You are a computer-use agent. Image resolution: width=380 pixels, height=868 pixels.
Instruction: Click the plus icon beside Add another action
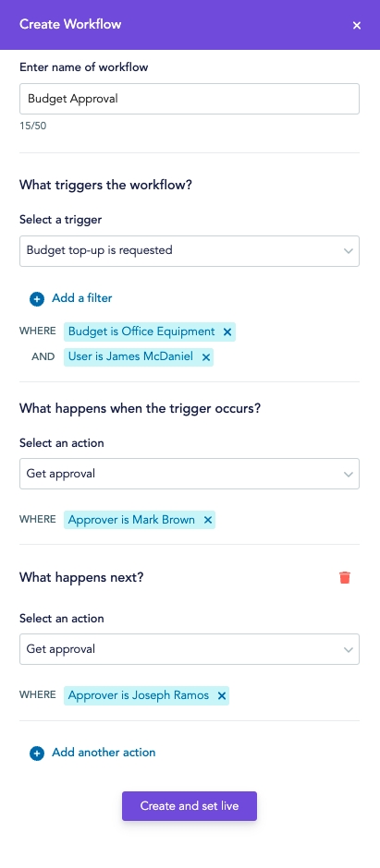click(37, 754)
